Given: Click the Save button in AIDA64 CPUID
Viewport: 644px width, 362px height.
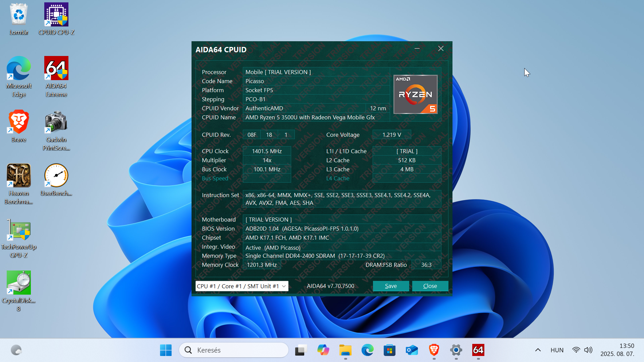Looking at the screenshot, I should click(391, 286).
